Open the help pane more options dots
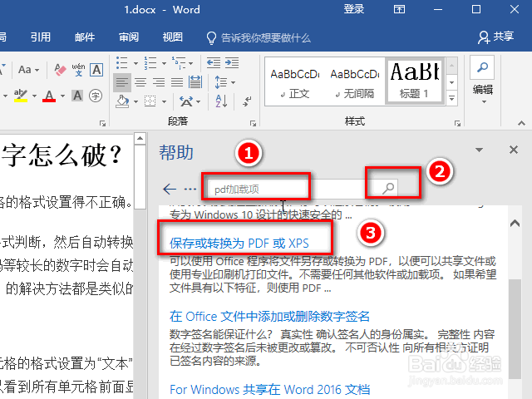This screenshot has height=399, width=532. [x=190, y=189]
